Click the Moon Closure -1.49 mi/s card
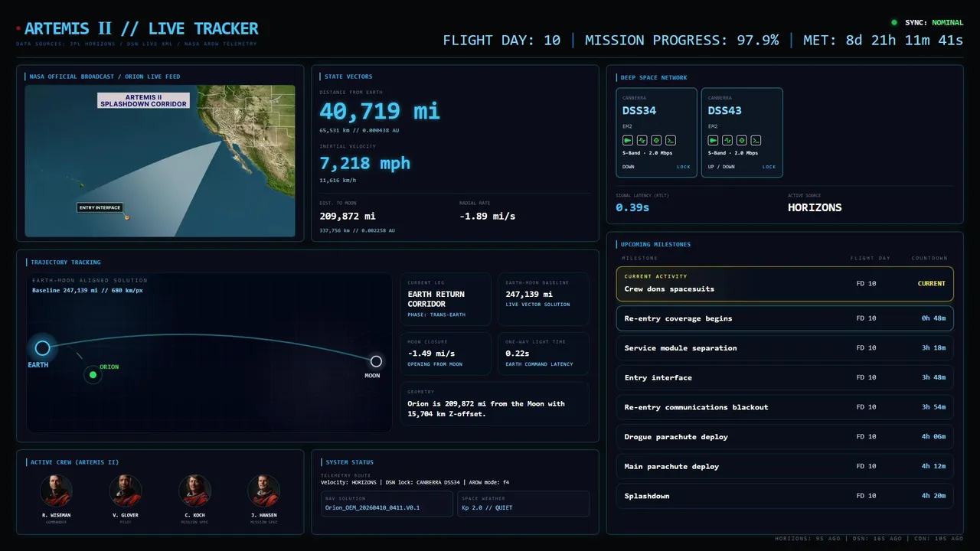The width and height of the screenshot is (980, 551). [x=446, y=354]
